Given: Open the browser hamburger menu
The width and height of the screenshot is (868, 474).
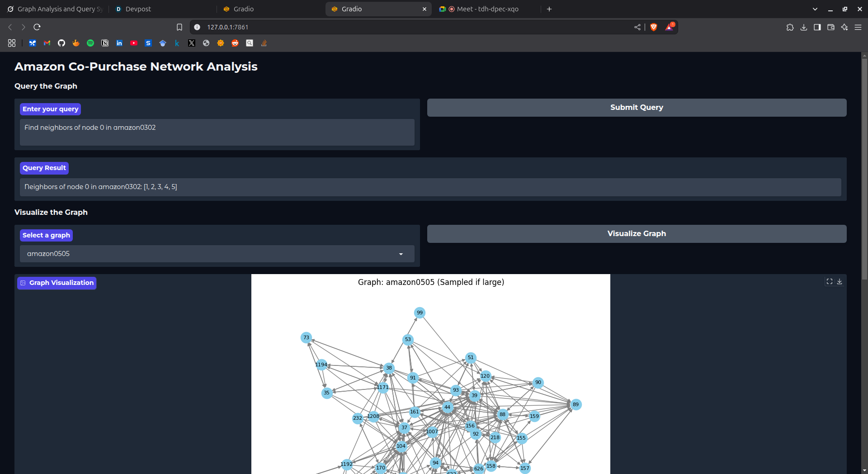Looking at the screenshot, I should pos(858,27).
